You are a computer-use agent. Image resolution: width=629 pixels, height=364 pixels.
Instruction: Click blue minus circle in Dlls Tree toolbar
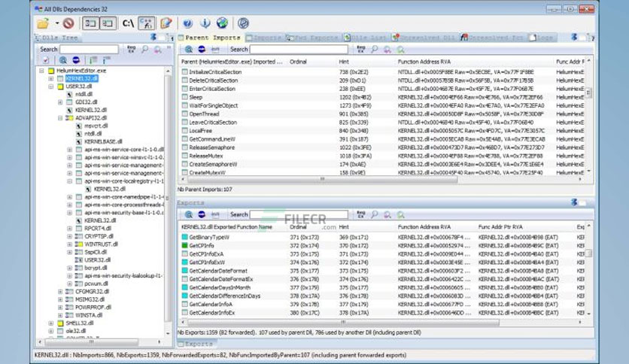(x=76, y=60)
